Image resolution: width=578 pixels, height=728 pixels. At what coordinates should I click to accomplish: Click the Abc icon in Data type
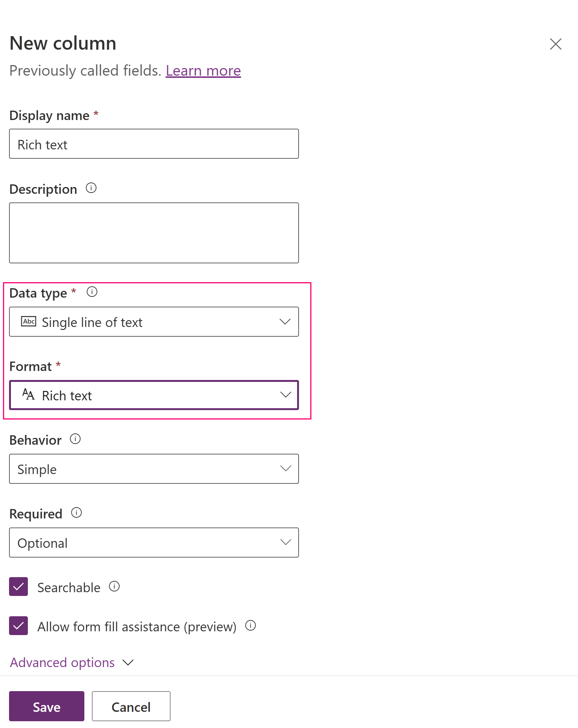point(29,321)
